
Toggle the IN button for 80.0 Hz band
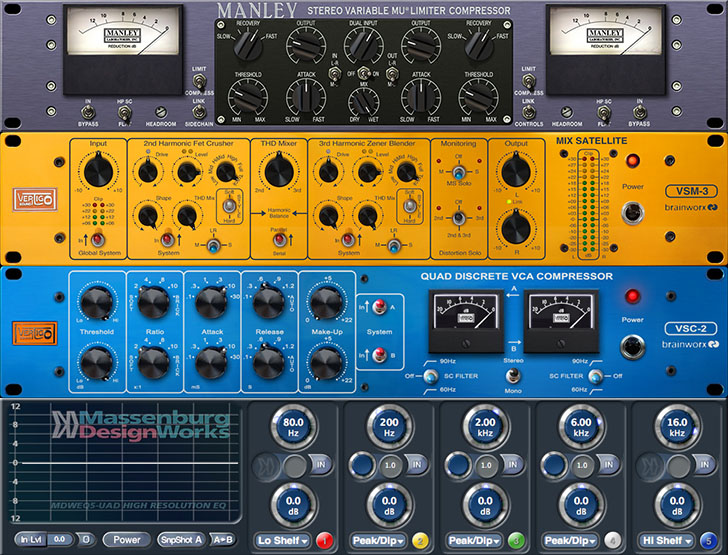pos(321,464)
